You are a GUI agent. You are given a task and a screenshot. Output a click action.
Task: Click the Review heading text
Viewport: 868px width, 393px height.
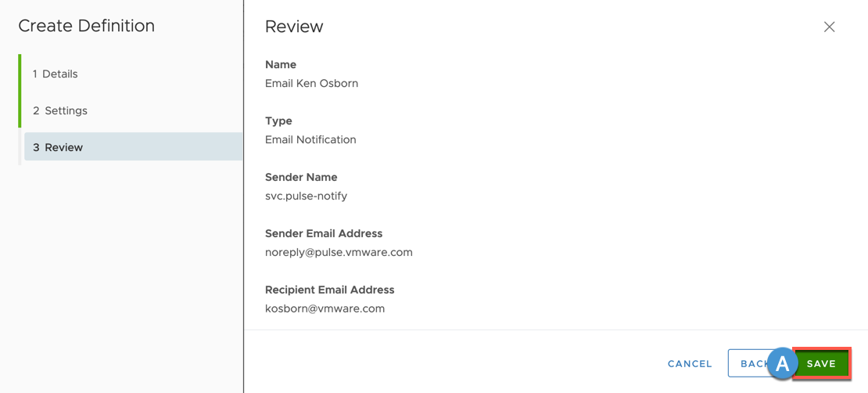coord(294,27)
